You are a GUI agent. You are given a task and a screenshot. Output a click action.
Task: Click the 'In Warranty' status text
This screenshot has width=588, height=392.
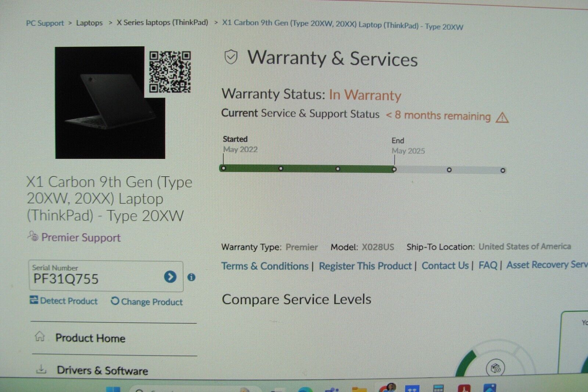(x=365, y=95)
